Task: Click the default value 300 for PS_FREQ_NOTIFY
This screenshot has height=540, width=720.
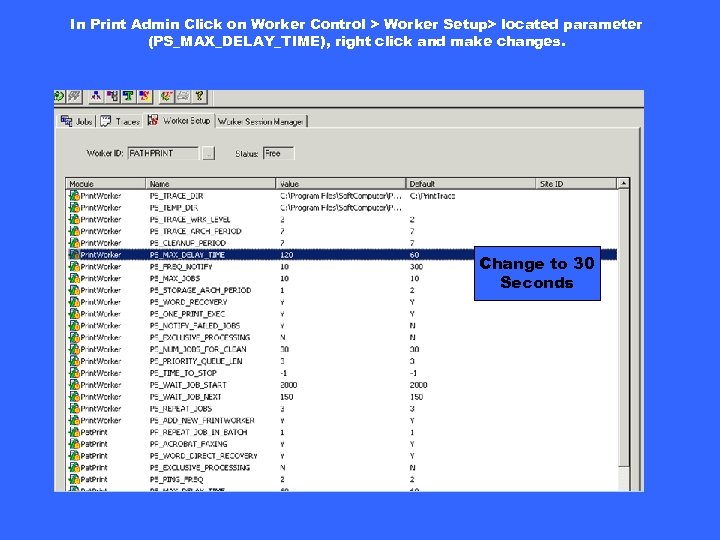Action: (416, 267)
